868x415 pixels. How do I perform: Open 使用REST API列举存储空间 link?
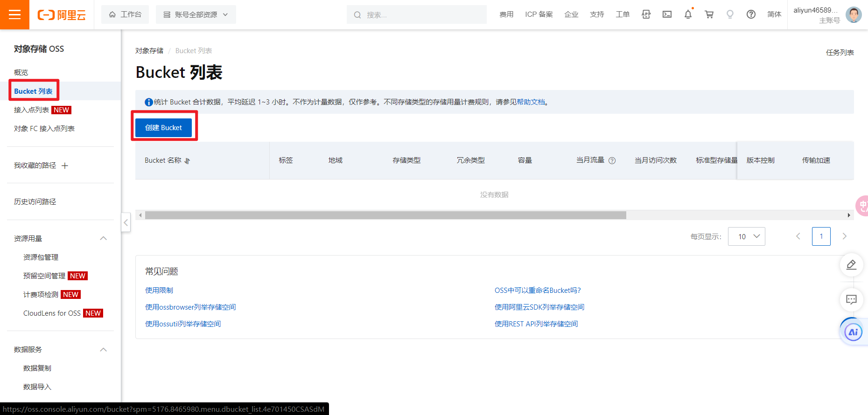click(536, 324)
